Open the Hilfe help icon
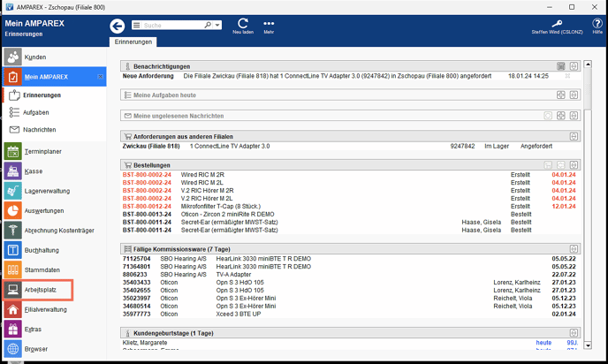This screenshot has width=608, height=364. pyautogui.click(x=597, y=24)
